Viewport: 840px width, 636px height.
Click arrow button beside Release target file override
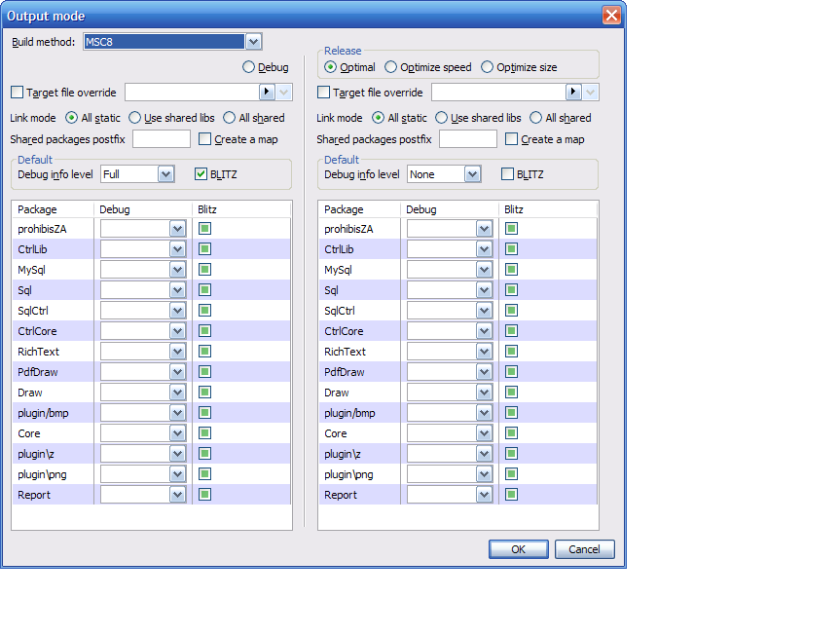[x=573, y=93]
